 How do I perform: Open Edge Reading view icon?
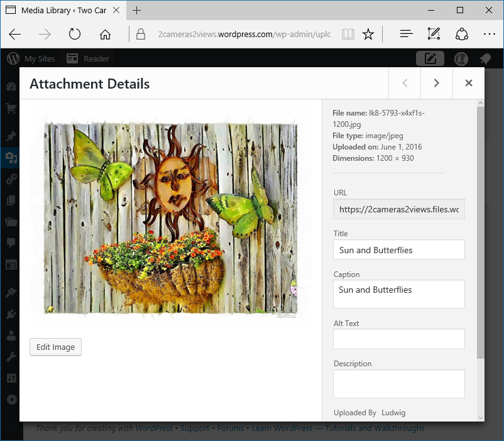click(348, 34)
